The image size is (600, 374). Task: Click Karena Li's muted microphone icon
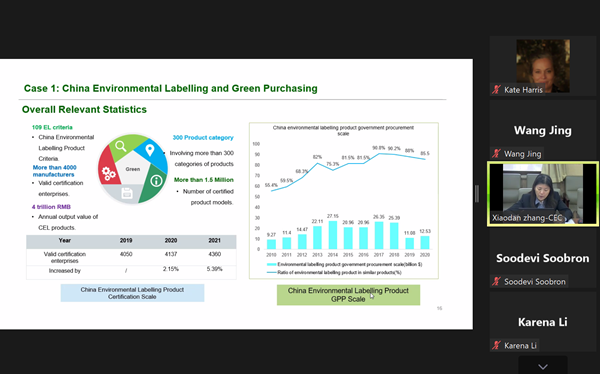pos(496,345)
